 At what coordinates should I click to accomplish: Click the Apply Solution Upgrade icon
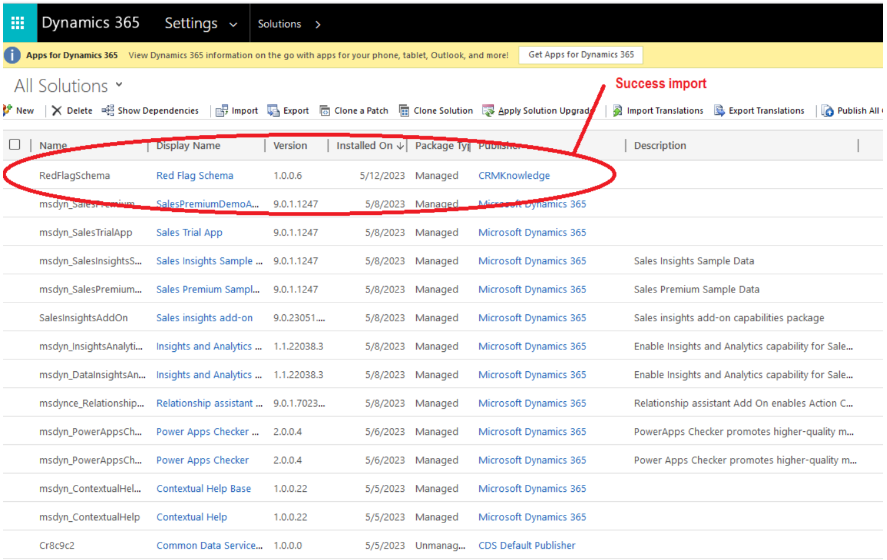point(488,111)
